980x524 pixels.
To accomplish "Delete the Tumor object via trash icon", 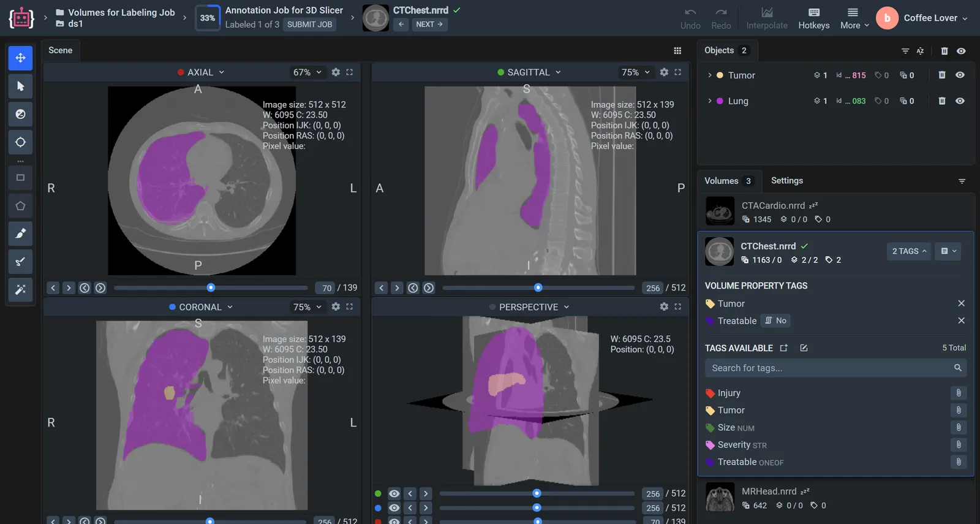I will coord(942,75).
